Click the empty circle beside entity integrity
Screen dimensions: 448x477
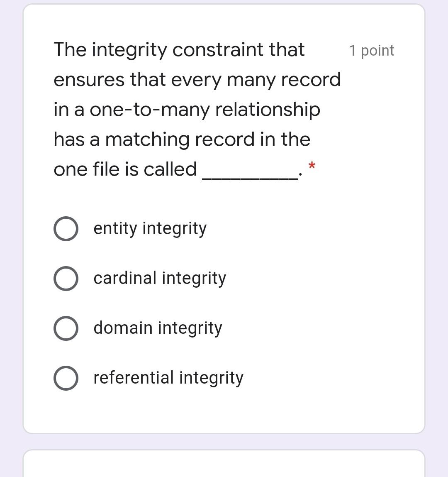(66, 228)
